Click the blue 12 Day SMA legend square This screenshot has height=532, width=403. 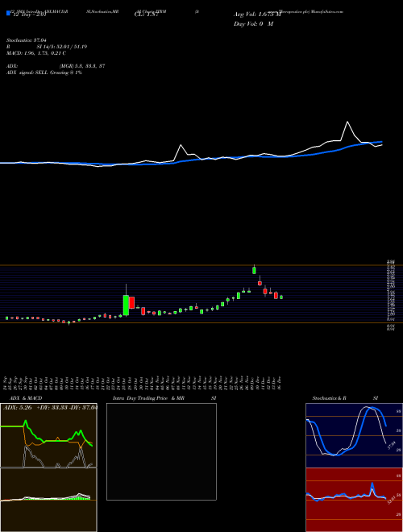(x=8, y=14)
